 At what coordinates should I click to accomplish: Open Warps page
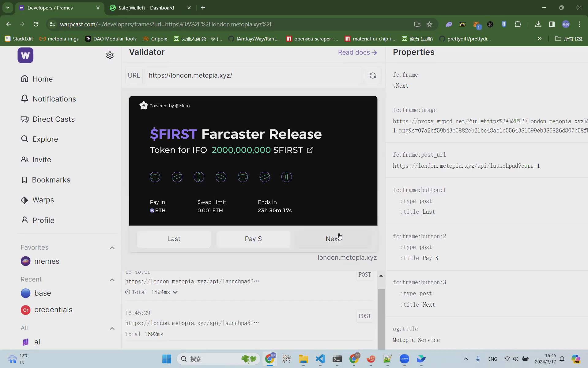pos(37,200)
